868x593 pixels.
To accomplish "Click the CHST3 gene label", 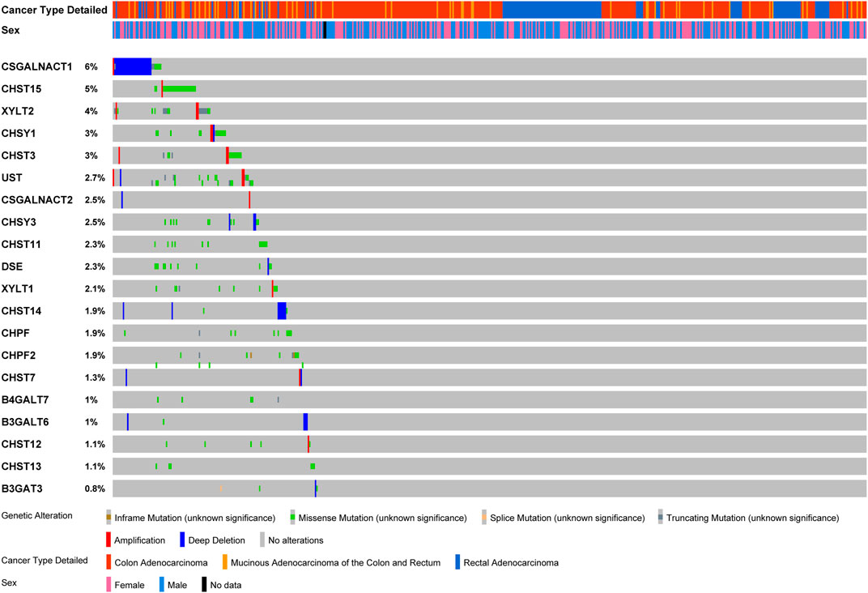I will (19, 155).
